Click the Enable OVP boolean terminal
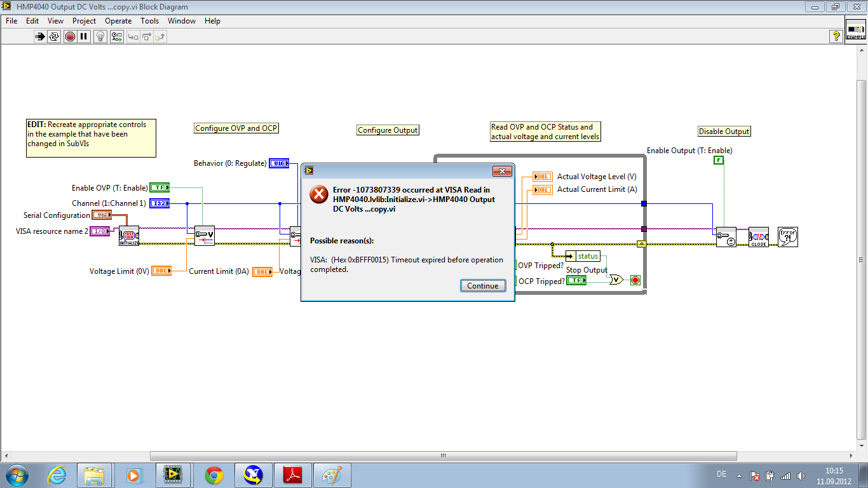Screen dimensions: 868x488 pyautogui.click(x=159, y=187)
